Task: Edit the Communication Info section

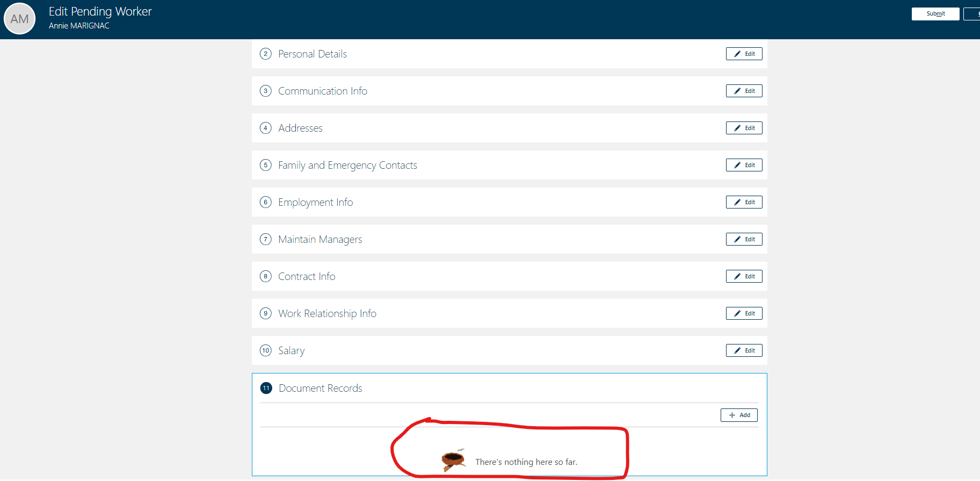Action: pos(744,91)
